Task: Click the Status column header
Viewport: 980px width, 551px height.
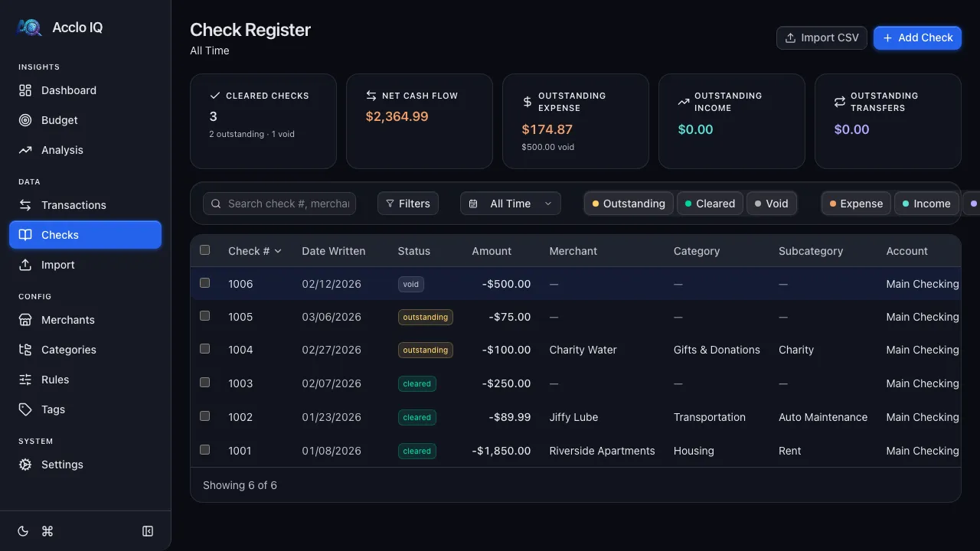Action: 414,251
